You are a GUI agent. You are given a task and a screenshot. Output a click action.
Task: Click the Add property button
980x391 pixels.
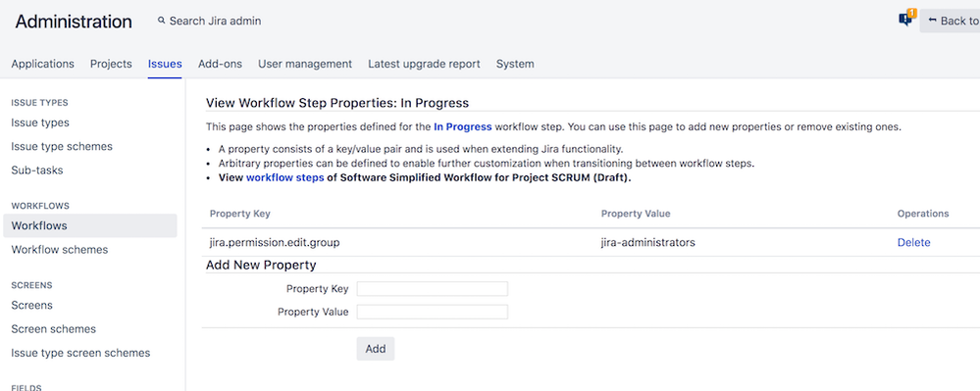(376, 349)
